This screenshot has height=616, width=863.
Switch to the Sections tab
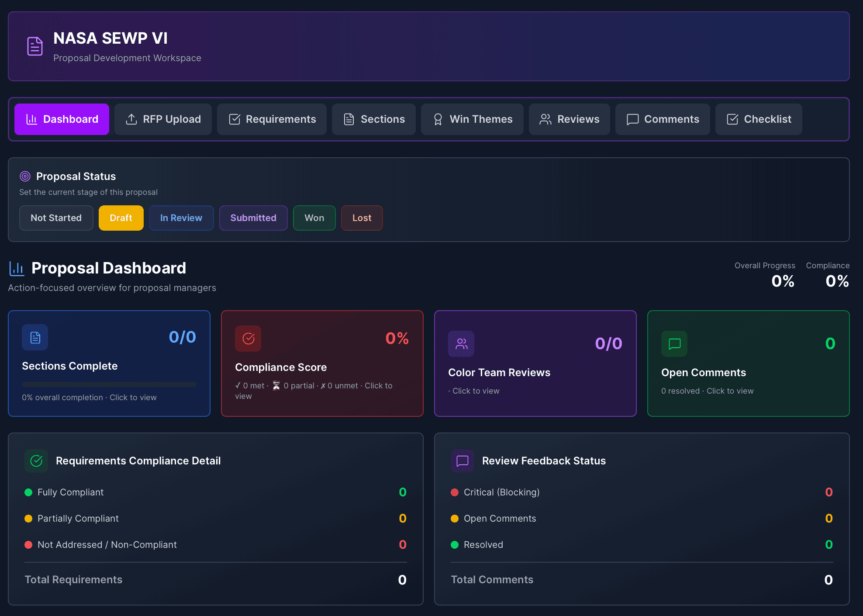click(x=374, y=119)
